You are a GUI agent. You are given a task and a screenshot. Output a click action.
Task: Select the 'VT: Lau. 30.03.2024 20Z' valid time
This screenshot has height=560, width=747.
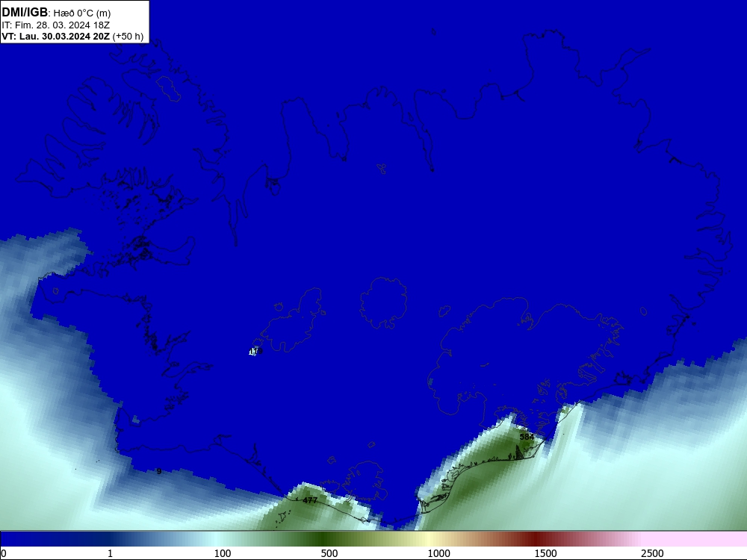56,36
